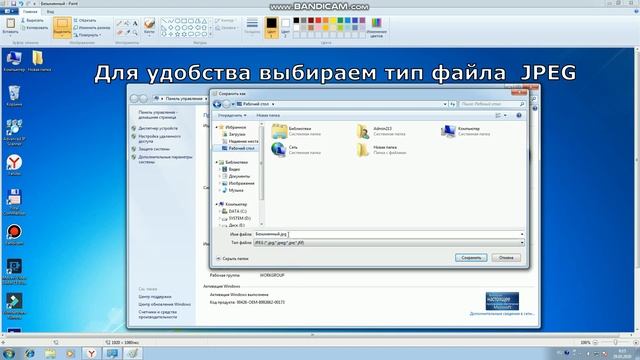Click the change view icon in the Save As dialog
The height and width of the screenshot is (360, 640).
pyautogui.click(x=498, y=116)
